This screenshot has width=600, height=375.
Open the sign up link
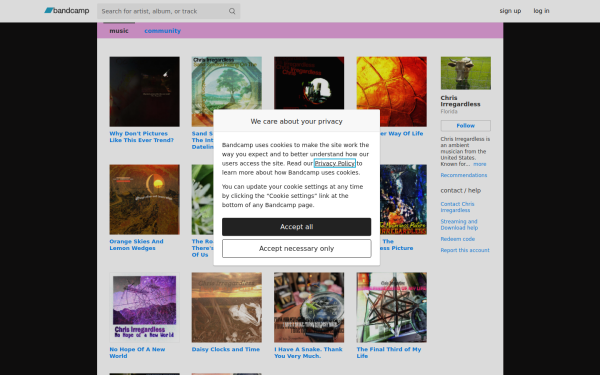point(510,11)
